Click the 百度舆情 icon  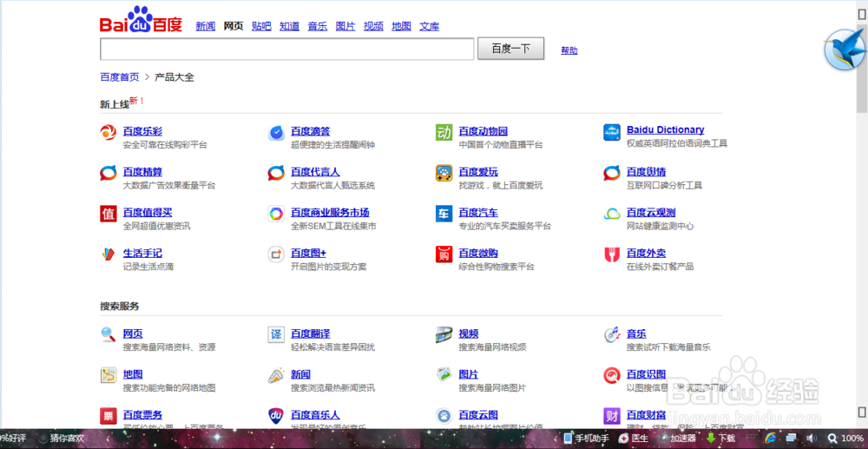pyautogui.click(x=612, y=174)
